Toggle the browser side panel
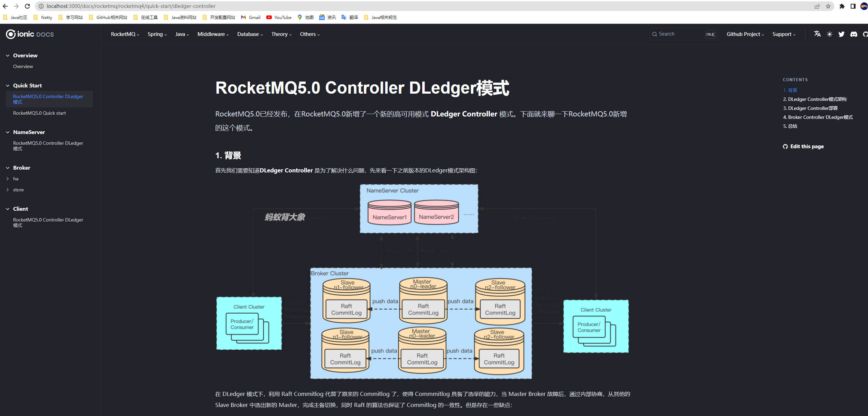The width and height of the screenshot is (868, 416). coord(853,6)
